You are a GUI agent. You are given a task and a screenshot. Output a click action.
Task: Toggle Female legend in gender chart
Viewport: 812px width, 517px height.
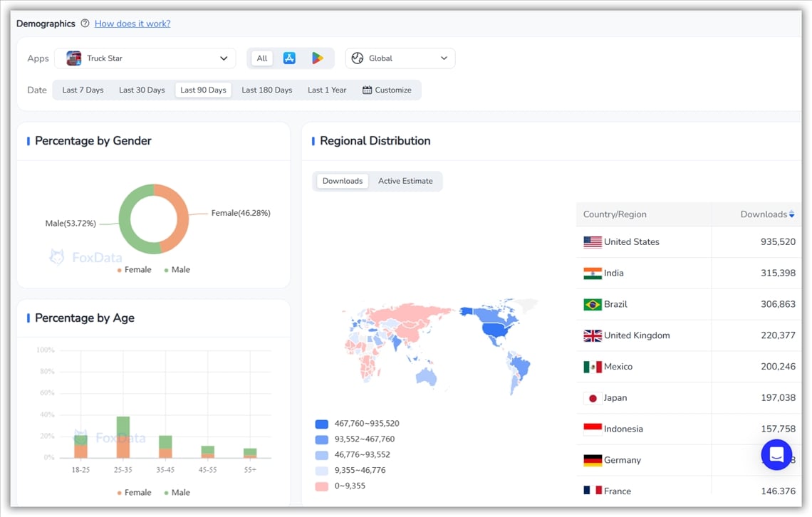pos(134,270)
